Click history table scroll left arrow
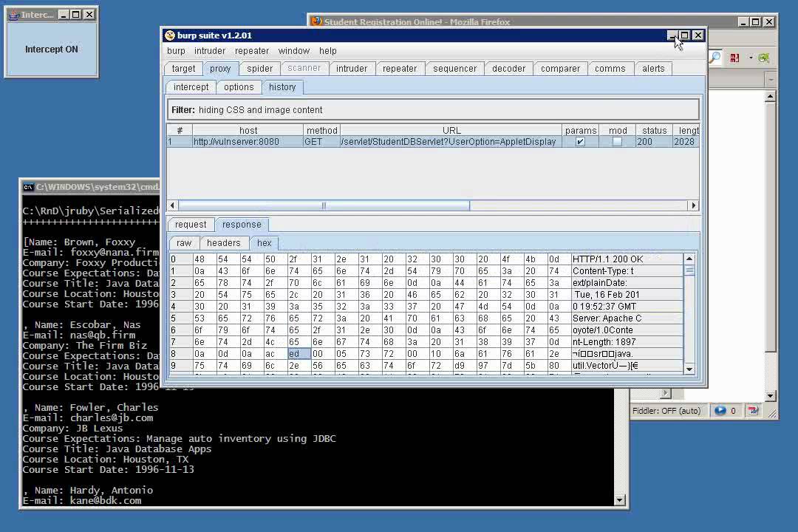Viewport: 798px width, 532px height. tap(172, 205)
